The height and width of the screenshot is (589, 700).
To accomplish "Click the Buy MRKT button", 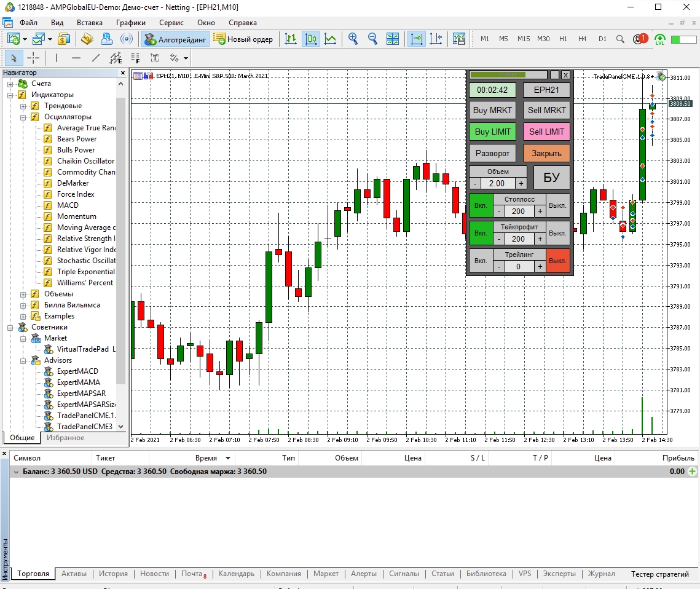I will tap(492, 110).
